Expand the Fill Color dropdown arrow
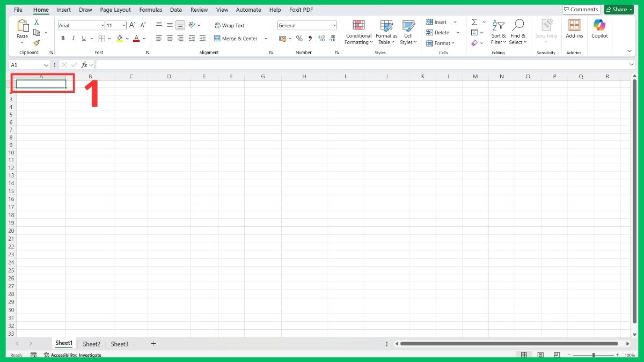 pyautogui.click(x=127, y=38)
